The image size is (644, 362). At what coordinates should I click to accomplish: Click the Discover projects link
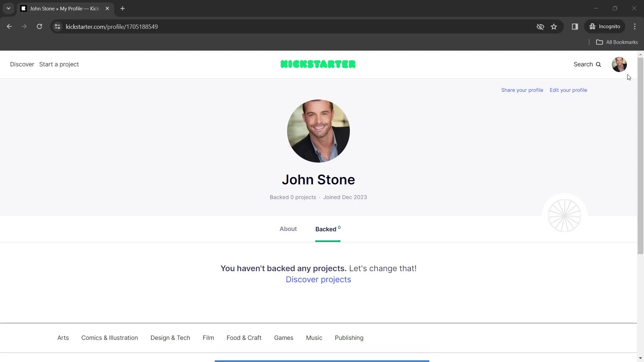pos(318,279)
